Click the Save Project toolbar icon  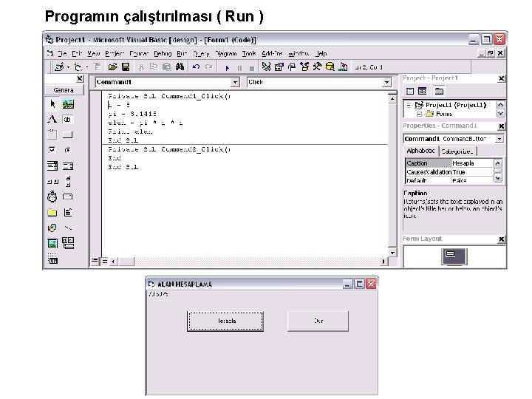pyautogui.click(x=126, y=67)
